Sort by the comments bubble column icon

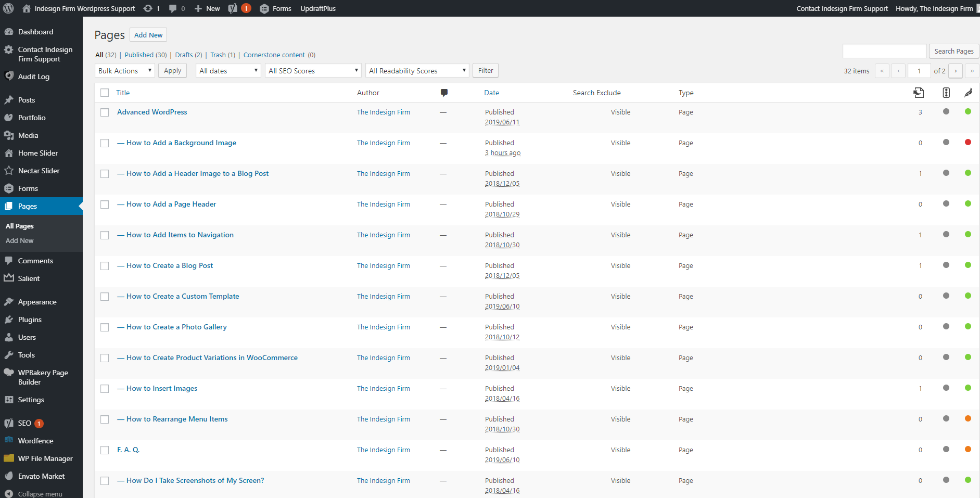pyautogui.click(x=444, y=93)
